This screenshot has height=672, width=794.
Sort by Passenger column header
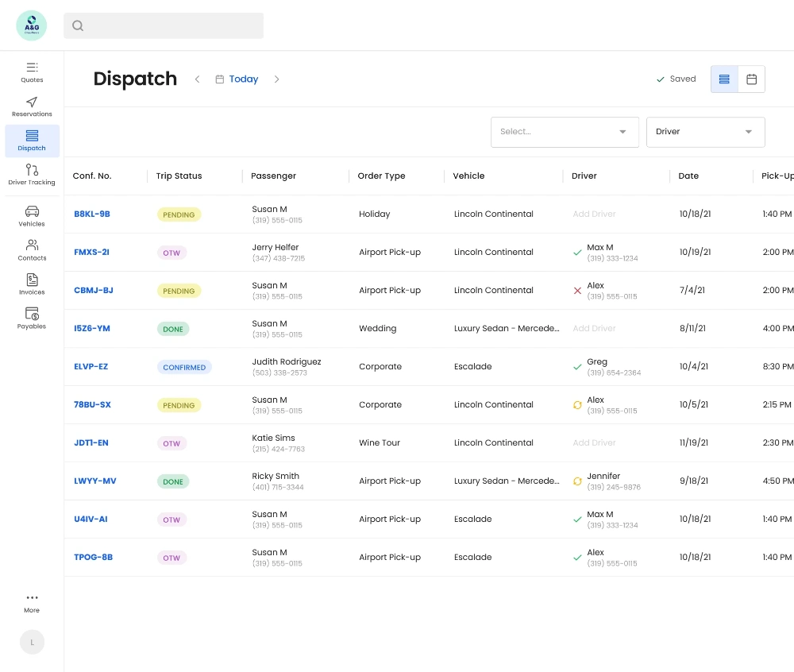coord(273,176)
